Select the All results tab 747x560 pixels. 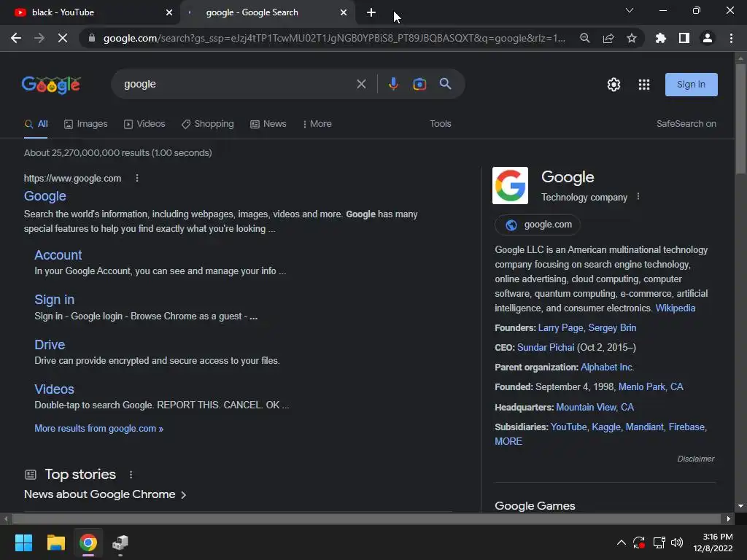point(36,124)
